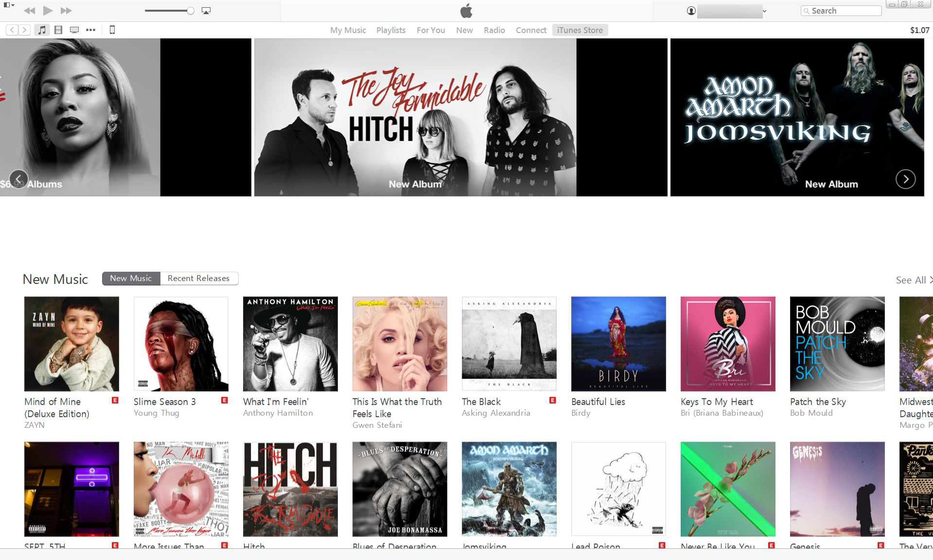The width and height of the screenshot is (933, 560).
Task: Click the Young Thug artist link
Action: [157, 413]
